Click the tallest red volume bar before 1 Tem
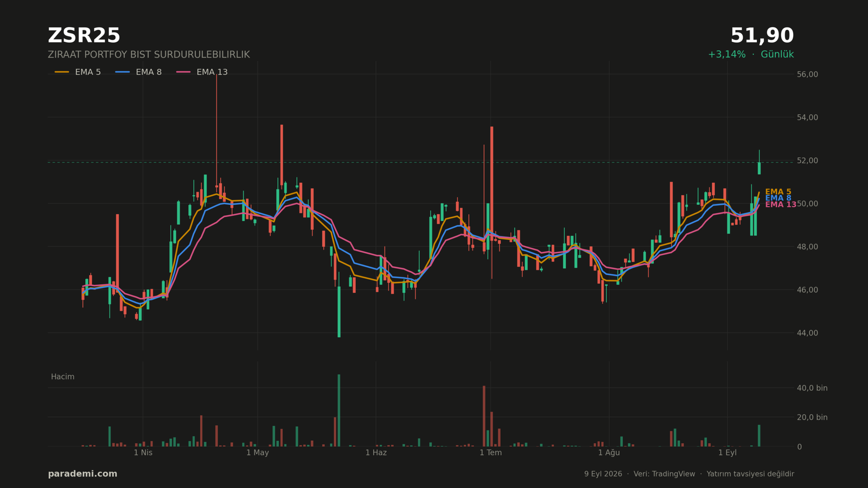Viewport: 868px width, 488px height. coord(484,416)
